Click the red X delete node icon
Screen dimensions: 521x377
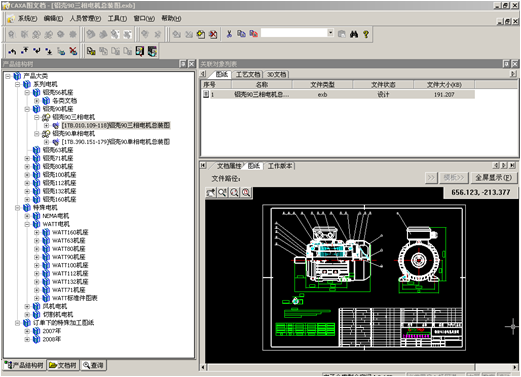[x=73, y=51]
